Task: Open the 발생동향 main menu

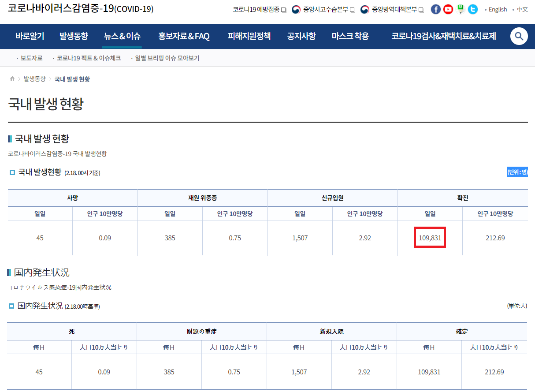Action: (x=74, y=36)
